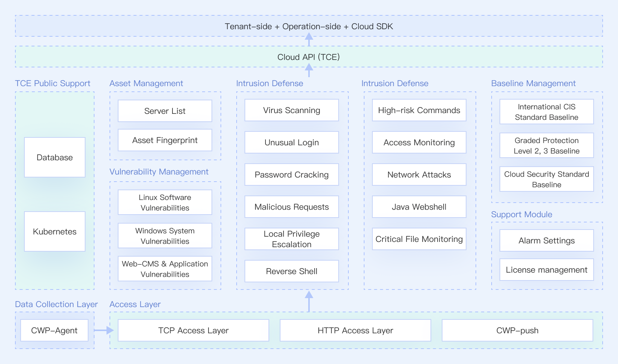Click the "Java Webshell" box

[419, 207]
